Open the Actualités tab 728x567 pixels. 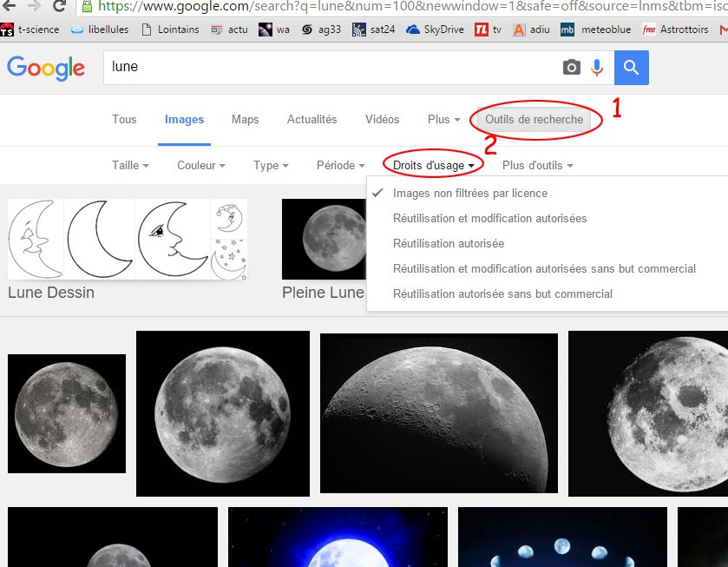pyautogui.click(x=312, y=120)
